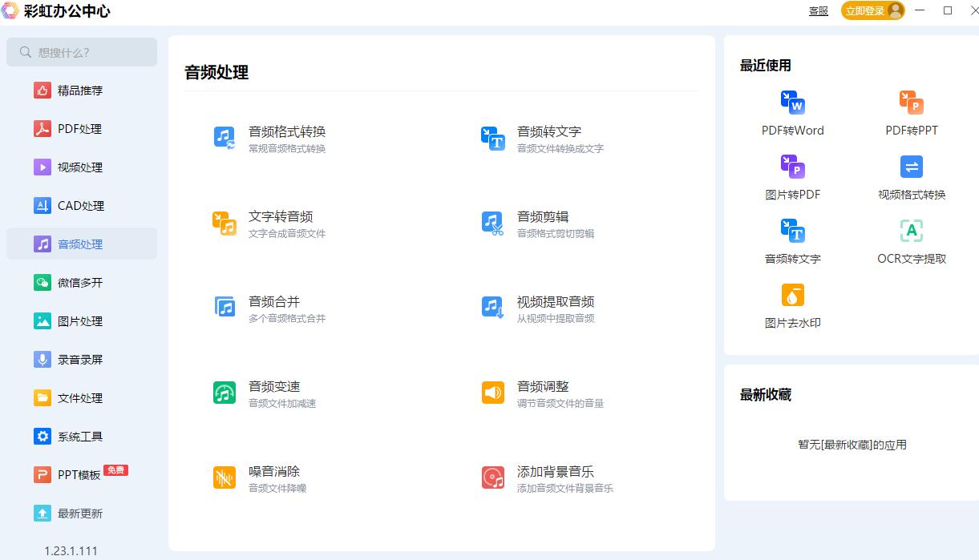The width and height of the screenshot is (979, 560).
Task: Click the search input field
Action: (82, 51)
